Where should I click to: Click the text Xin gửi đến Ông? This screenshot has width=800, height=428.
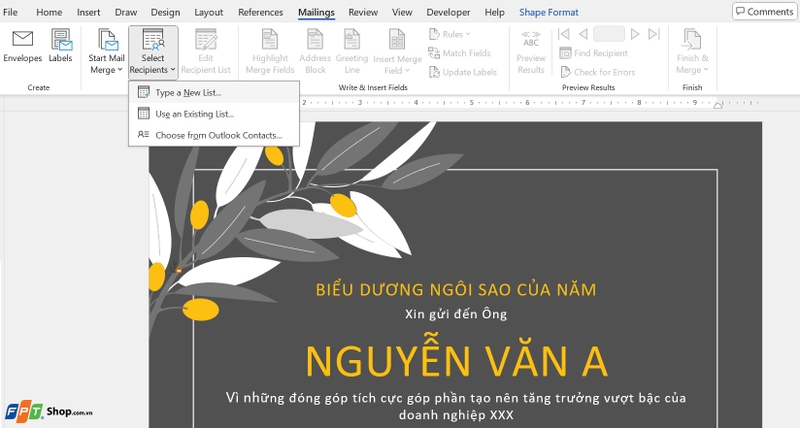point(456,314)
